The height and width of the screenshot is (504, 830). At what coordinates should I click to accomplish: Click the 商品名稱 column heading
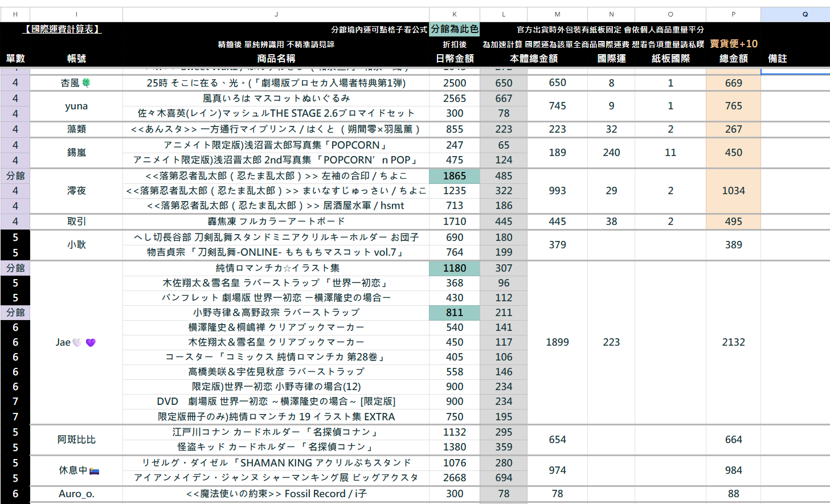(x=276, y=59)
